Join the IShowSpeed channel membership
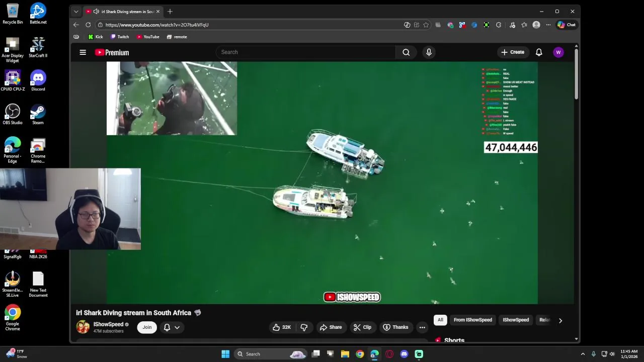This screenshot has width=644, height=362. pyautogui.click(x=147, y=327)
